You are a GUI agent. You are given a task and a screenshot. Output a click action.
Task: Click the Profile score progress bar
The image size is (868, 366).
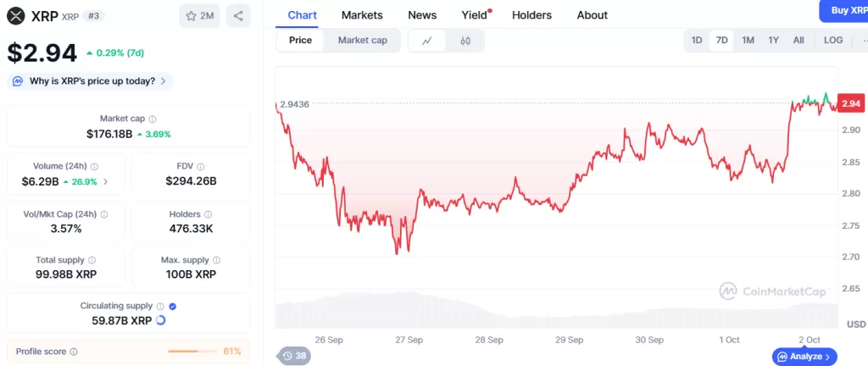[194, 352]
